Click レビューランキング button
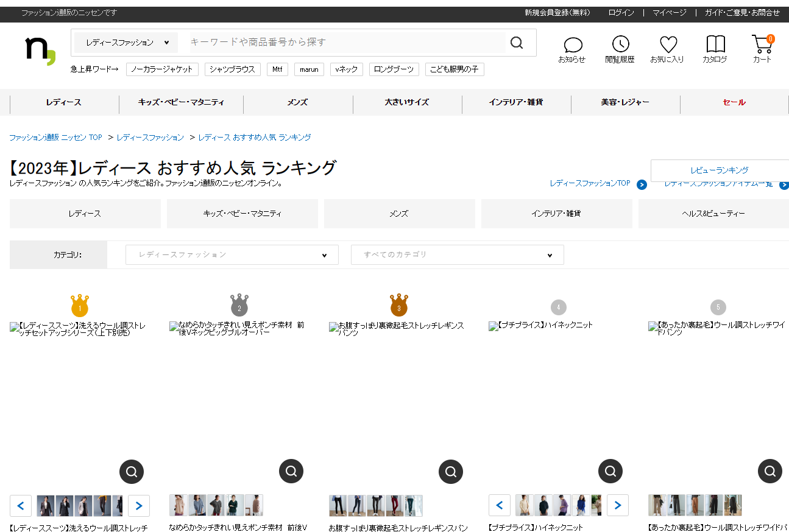 pyautogui.click(x=720, y=170)
